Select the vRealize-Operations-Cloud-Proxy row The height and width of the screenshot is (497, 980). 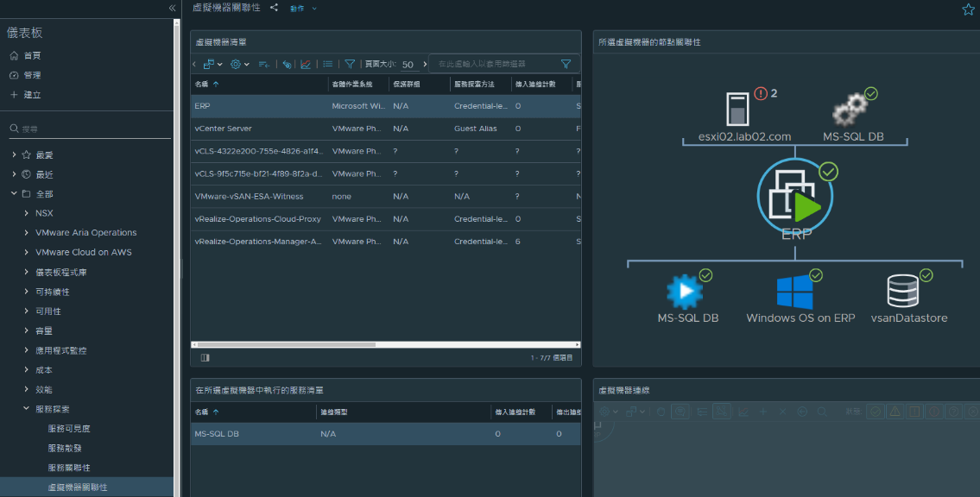386,218
